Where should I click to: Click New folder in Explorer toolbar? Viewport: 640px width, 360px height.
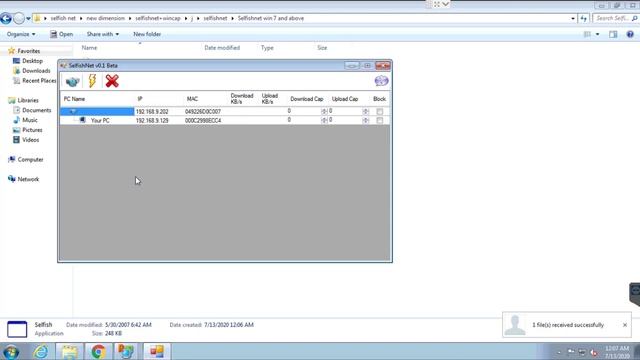[x=147, y=34]
